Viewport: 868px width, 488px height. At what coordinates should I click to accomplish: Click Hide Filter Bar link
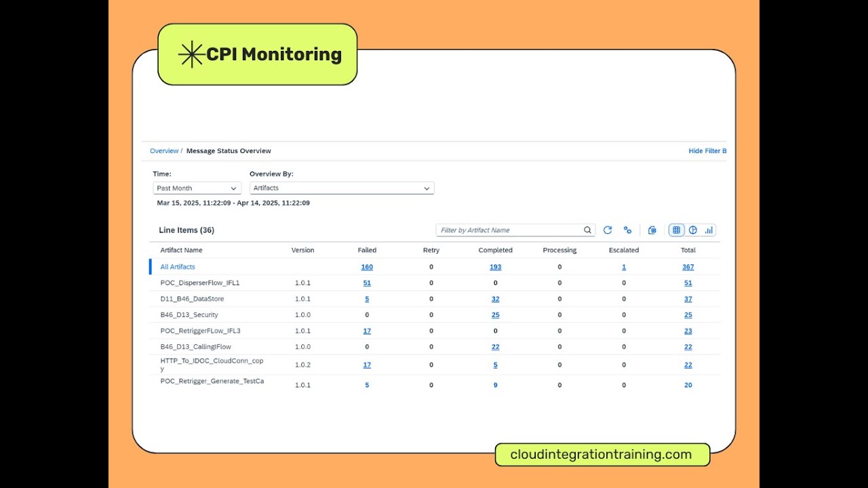coord(707,151)
